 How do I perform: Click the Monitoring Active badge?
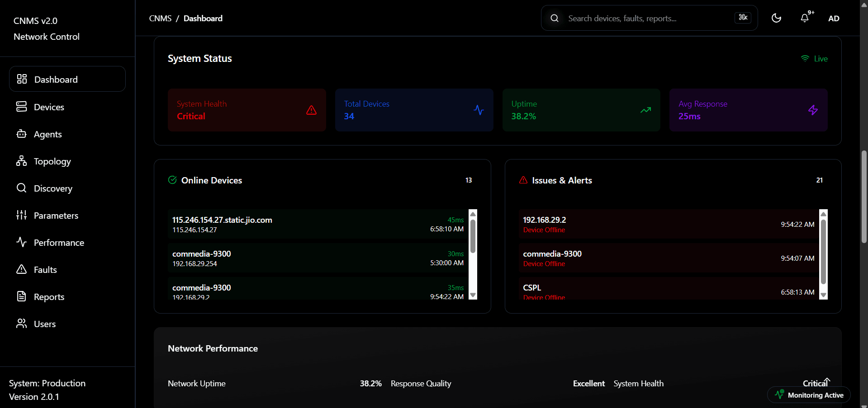809,395
